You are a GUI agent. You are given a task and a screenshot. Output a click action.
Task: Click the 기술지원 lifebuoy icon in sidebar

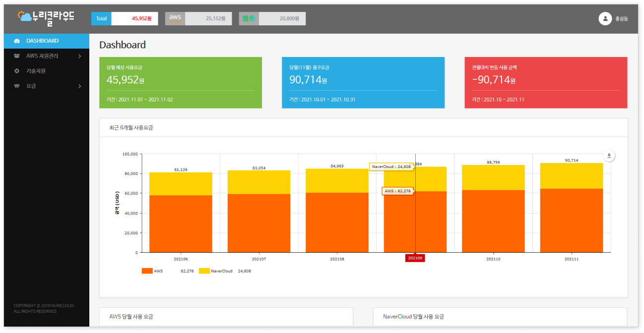tap(17, 71)
